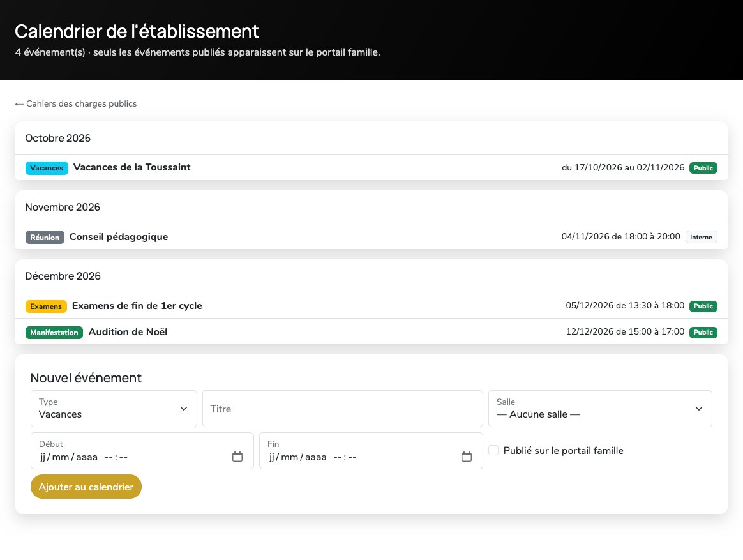This screenshot has width=743, height=560.
Task: Click the Public badge on Audition de Noël
Action: click(703, 333)
